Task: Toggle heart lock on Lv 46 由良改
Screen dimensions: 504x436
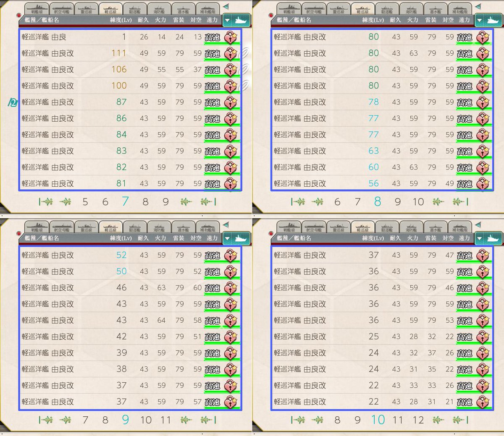Action: pyautogui.click(x=231, y=288)
